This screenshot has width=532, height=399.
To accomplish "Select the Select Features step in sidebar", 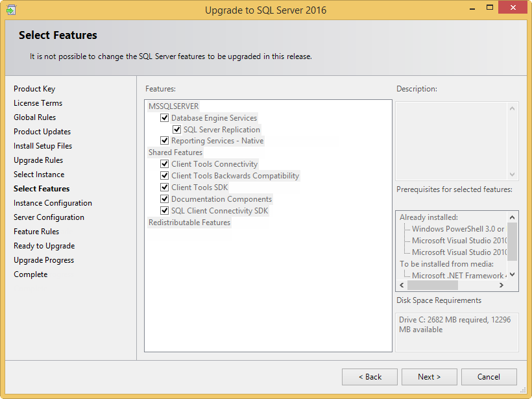I will coord(42,189).
